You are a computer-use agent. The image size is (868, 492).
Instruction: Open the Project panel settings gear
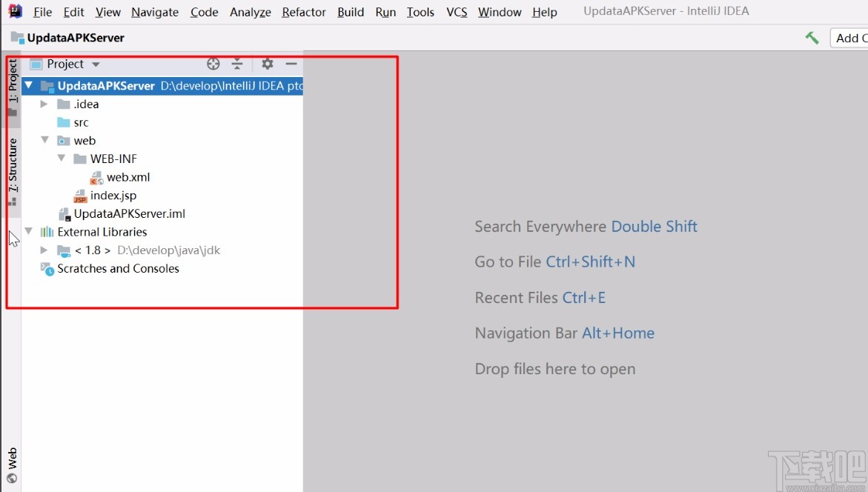coord(267,64)
